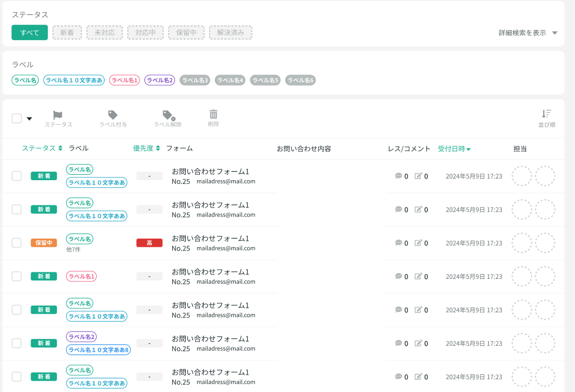Filter by ラベル名2 purple label chip
This screenshot has width=575, height=392.
coord(159,80)
